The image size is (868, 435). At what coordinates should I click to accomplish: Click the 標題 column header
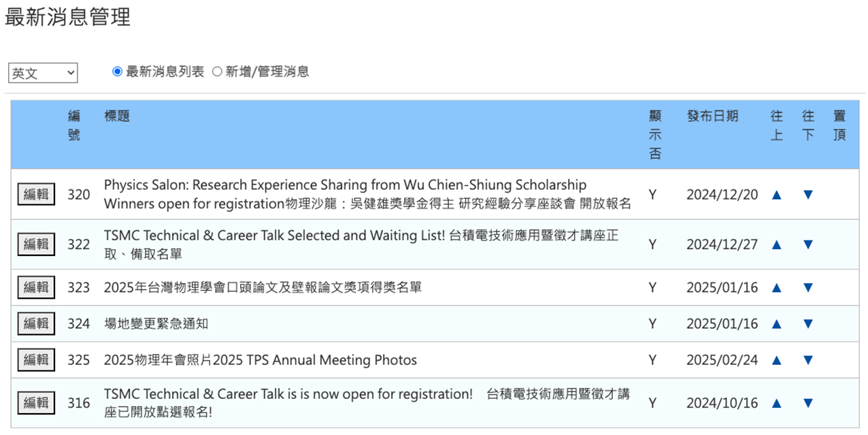tap(117, 116)
